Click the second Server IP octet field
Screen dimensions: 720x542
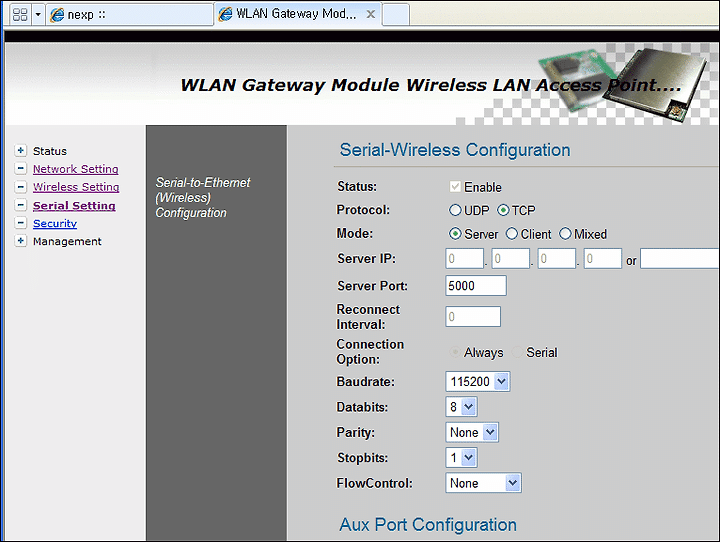pyautogui.click(x=511, y=259)
